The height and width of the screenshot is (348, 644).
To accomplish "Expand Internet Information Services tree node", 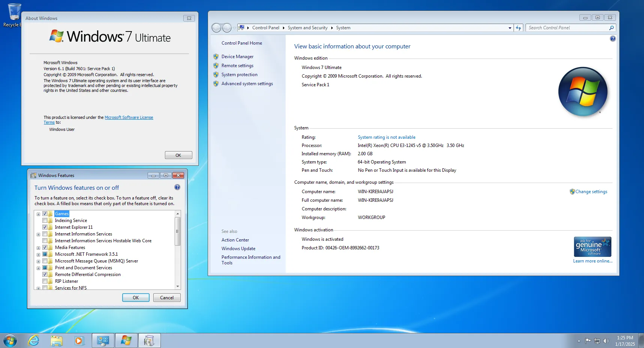I will (x=38, y=234).
